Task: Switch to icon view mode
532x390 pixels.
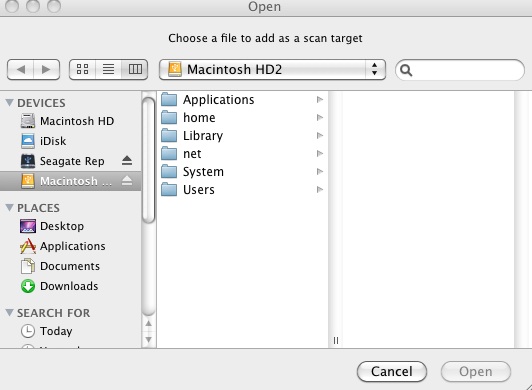Action: 82,70
